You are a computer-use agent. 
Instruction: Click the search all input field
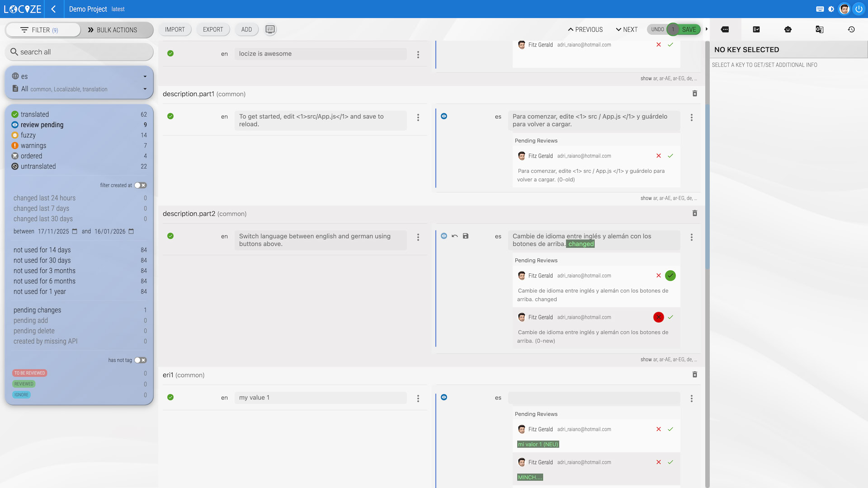(x=79, y=52)
